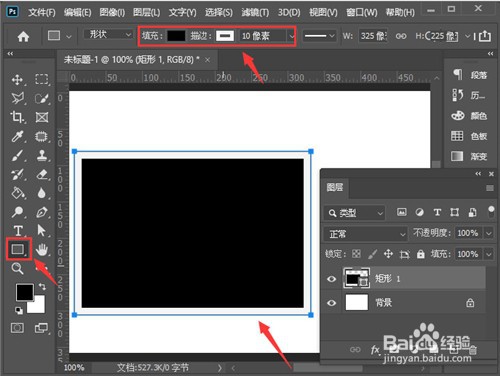Open the layer 填充 fill dropdown arrow
The height and width of the screenshot is (376, 500).
[x=489, y=254]
